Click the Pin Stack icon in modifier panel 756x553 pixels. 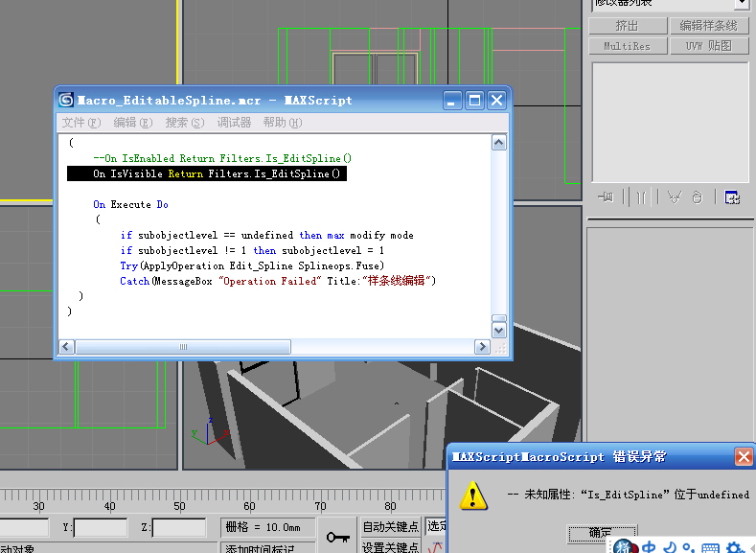pos(606,196)
